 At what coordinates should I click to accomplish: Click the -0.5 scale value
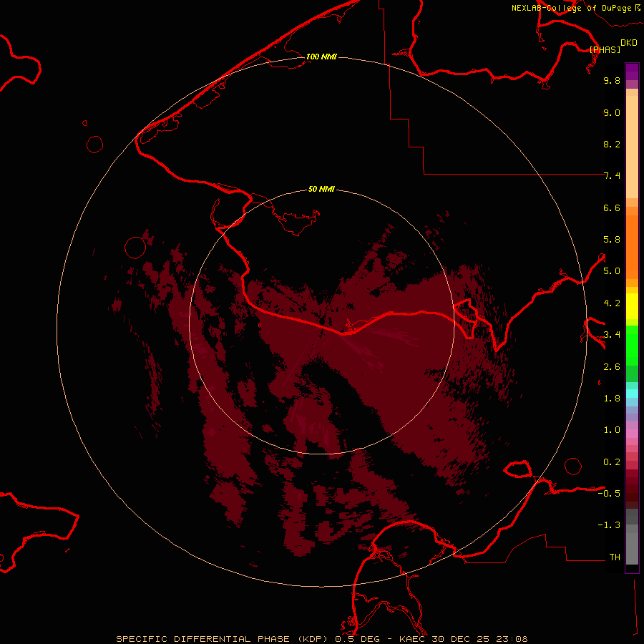click(x=609, y=494)
